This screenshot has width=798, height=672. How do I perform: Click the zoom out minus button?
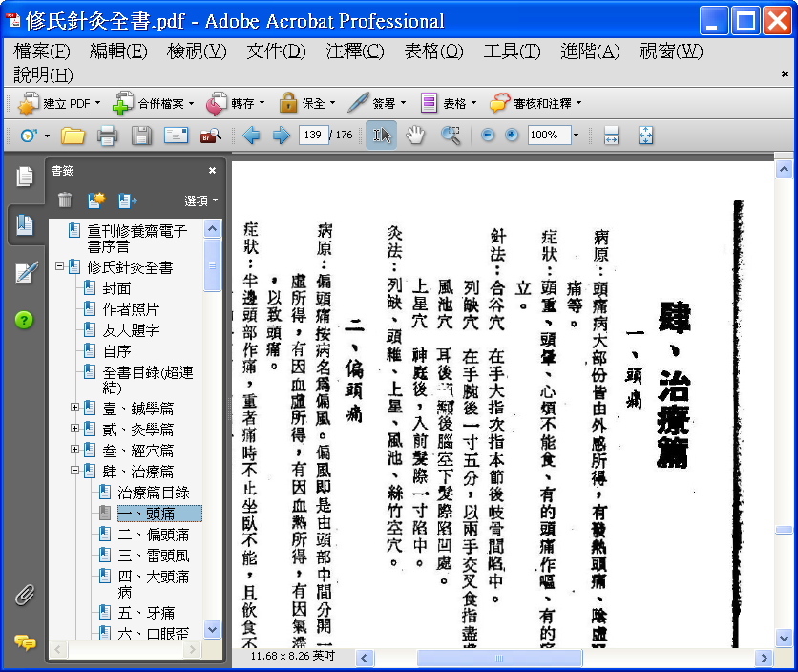(x=488, y=135)
